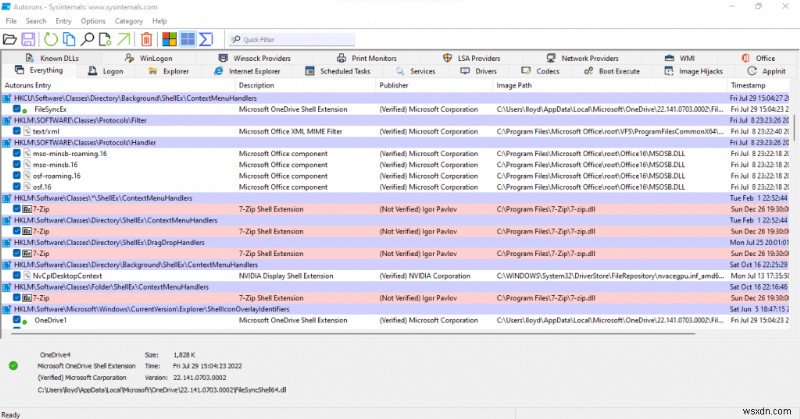Uncheck the mso-minsb.16 entry checkbox
This screenshot has width=800, height=419.
(x=17, y=164)
